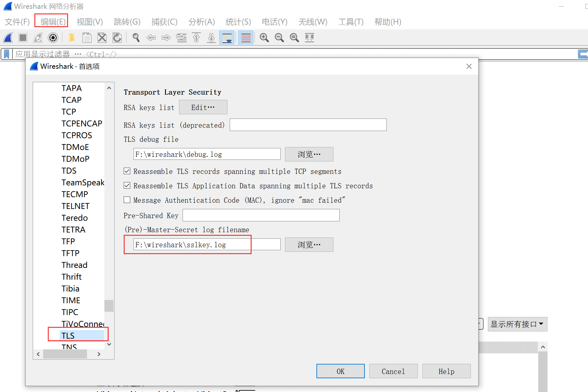Restart the current capture
The width and height of the screenshot is (588, 392).
pyautogui.click(x=38, y=38)
